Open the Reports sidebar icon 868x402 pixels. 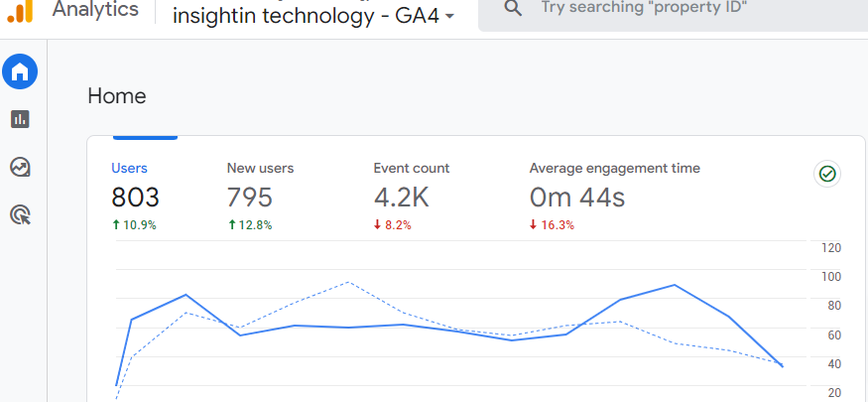coord(20,119)
